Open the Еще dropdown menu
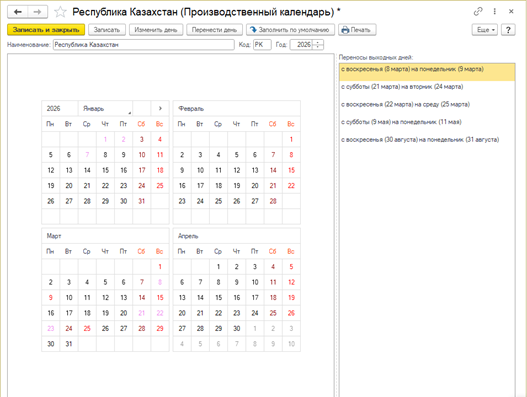This screenshot has width=527, height=397. tap(485, 30)
